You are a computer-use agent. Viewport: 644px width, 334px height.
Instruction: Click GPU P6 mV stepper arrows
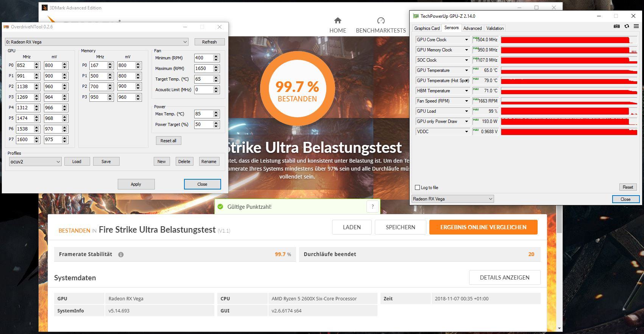click(65, 129)
